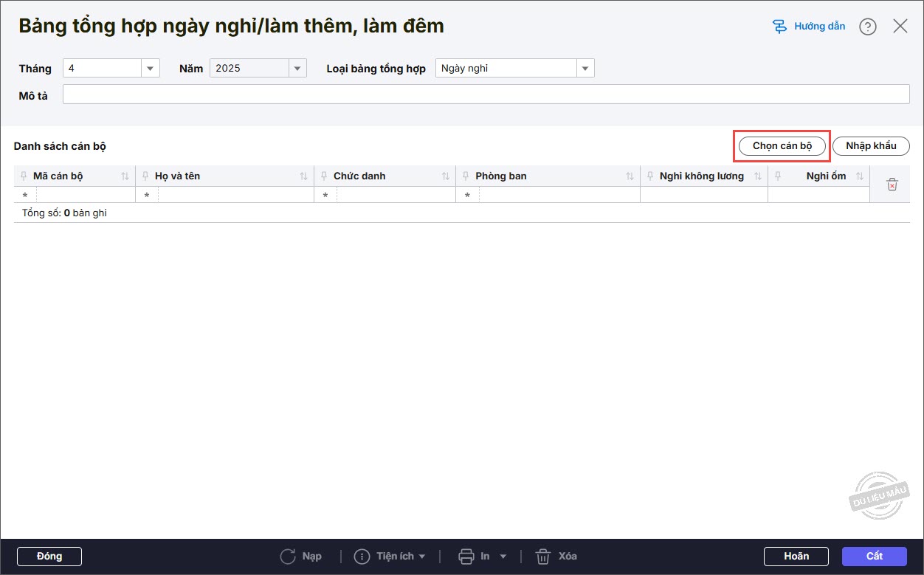Click the Nạp reload icon
This screenshot has width=924, height=575.
coord(288,557)
